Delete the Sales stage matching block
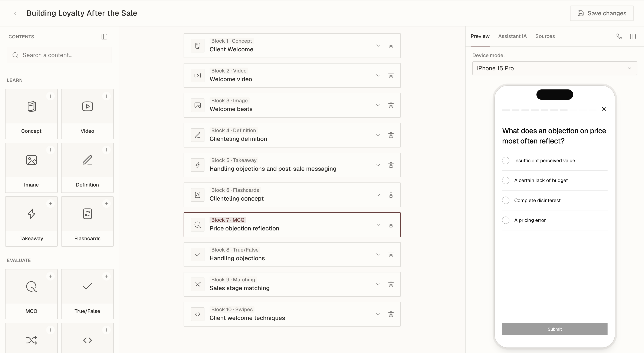This screenshot has height=353, width=644. (x=391, y=284)
